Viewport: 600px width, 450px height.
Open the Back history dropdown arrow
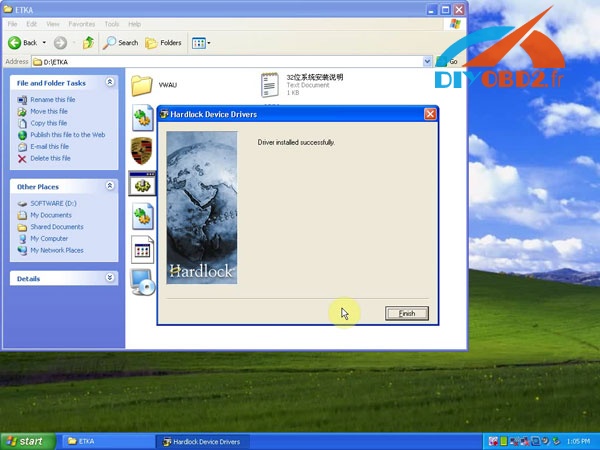click(x=44, y=43)
